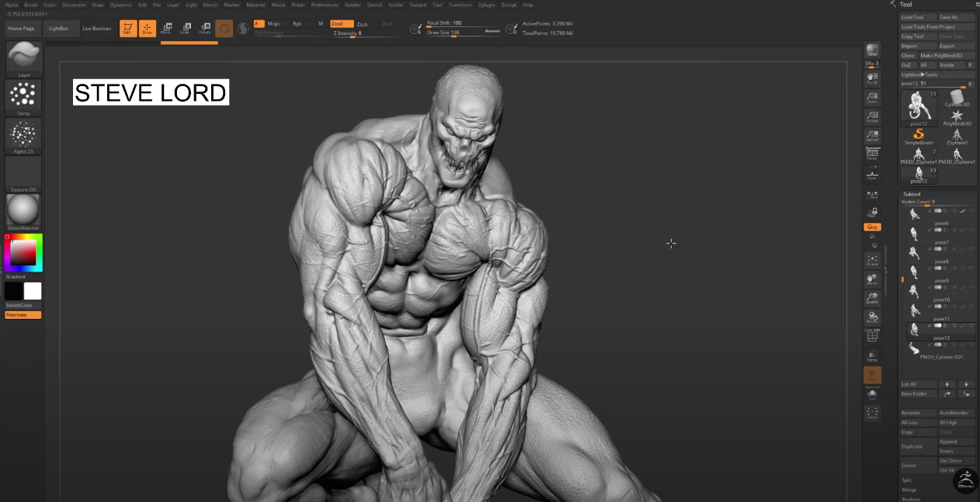This screenshot has height=502, width=980.
Task: Select the Edit mode button
Action: (x=128, y=29)
